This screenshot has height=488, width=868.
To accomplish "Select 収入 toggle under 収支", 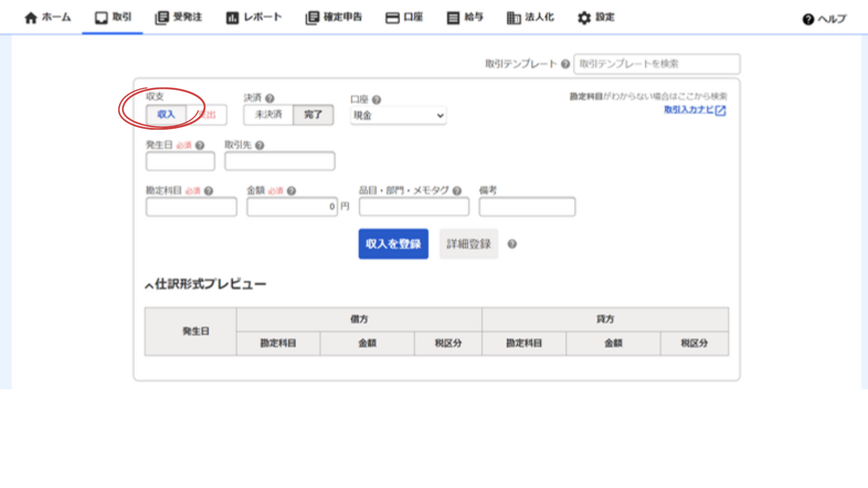I will click(x=166, y=115).
